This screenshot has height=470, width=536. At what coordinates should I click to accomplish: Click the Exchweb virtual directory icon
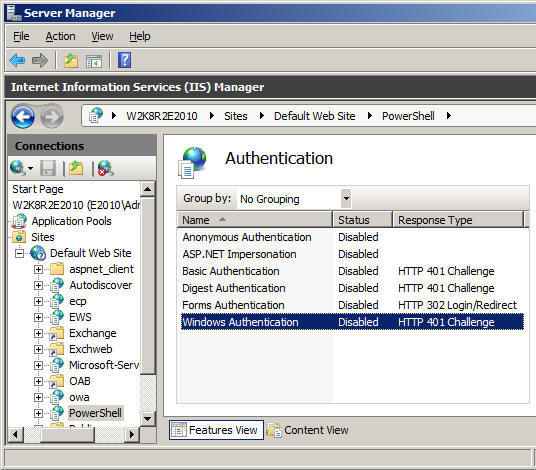tap(57, 349)
